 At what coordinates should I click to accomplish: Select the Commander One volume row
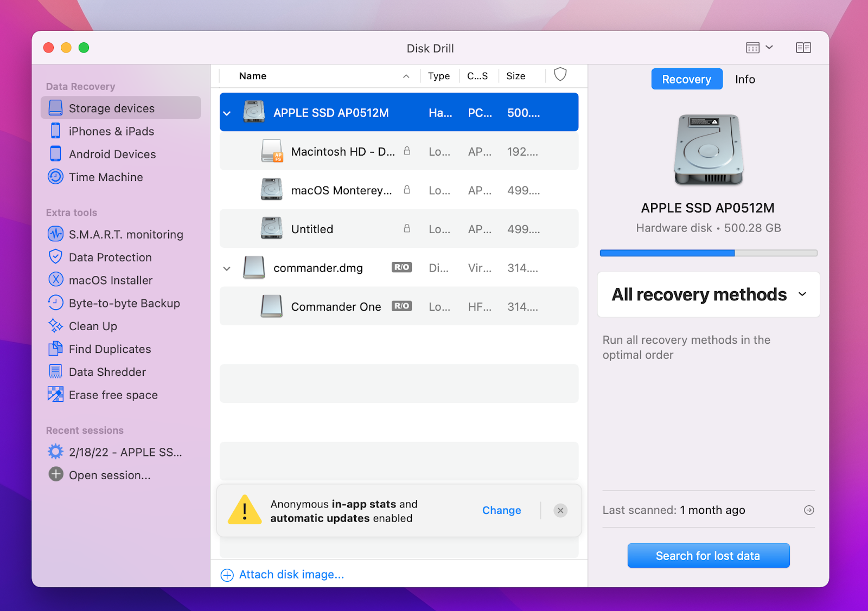[x=399, y=306]
